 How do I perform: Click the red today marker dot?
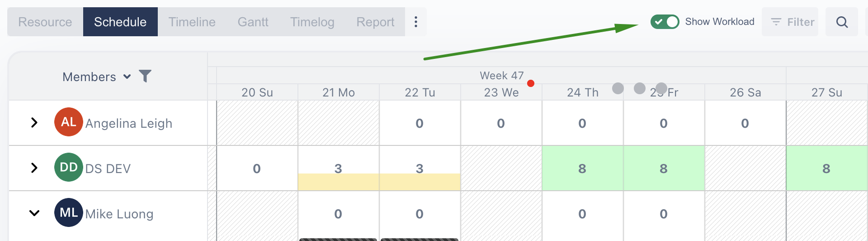click(x=531, y=83)
